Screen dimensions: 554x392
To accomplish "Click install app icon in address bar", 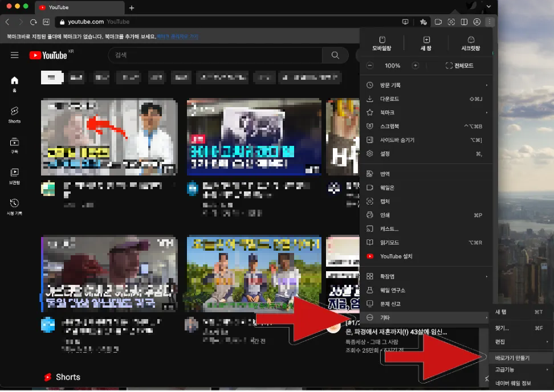I will tap(405, 22).
